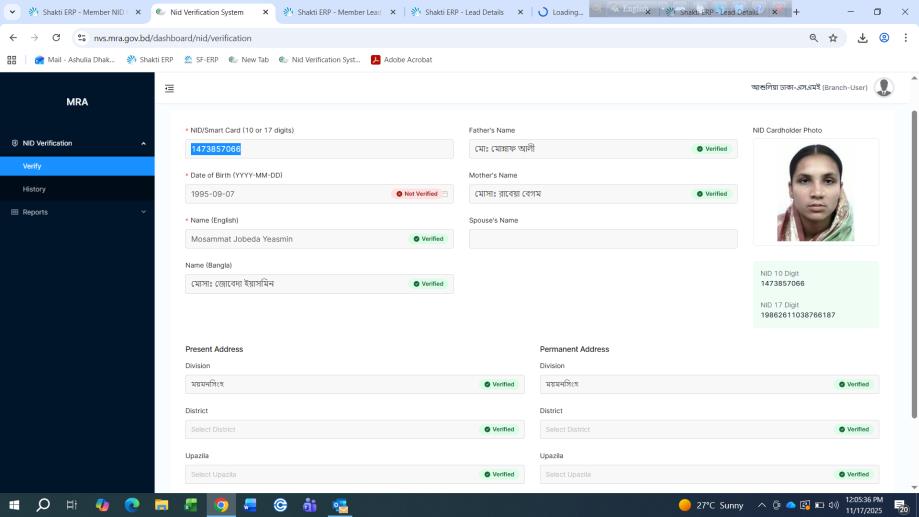Click the sidebar collapse hamburger icon
This screenshot has height=517, width=919.
click(169, 88)
